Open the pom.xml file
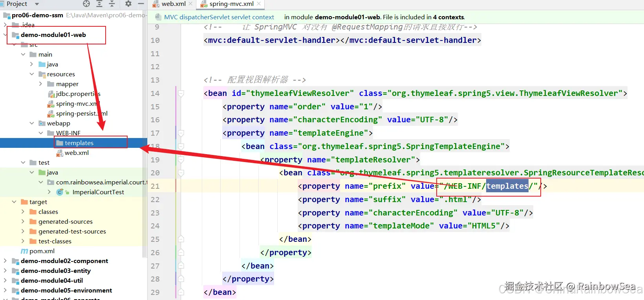Screen dimensions: 644x300 click(x=42, y=251)
